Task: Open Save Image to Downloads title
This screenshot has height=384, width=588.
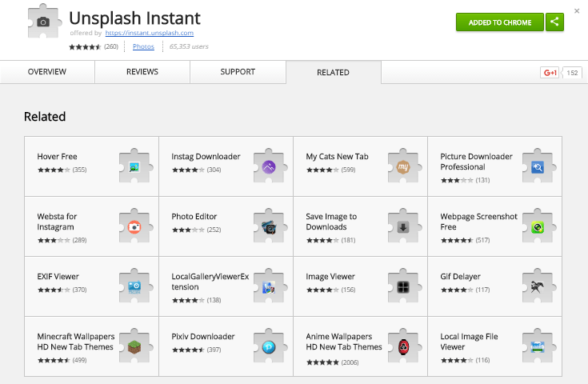Action: (331, 222)
